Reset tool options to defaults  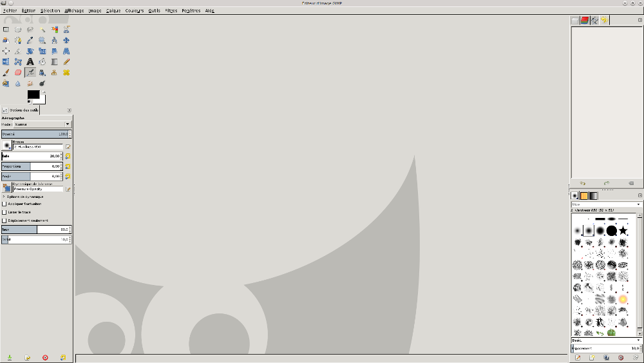point(63,358)
